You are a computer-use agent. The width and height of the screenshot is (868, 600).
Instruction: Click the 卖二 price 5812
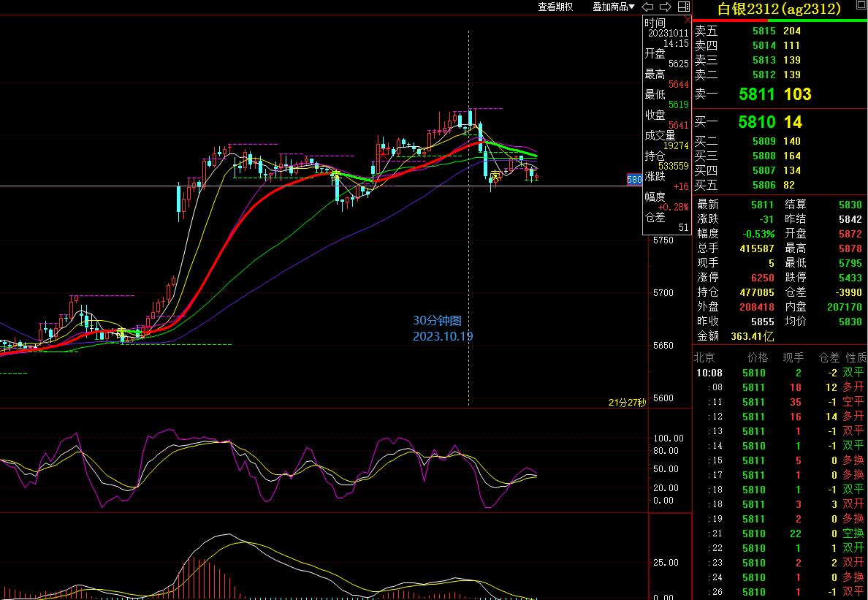(x=764, y=74)
